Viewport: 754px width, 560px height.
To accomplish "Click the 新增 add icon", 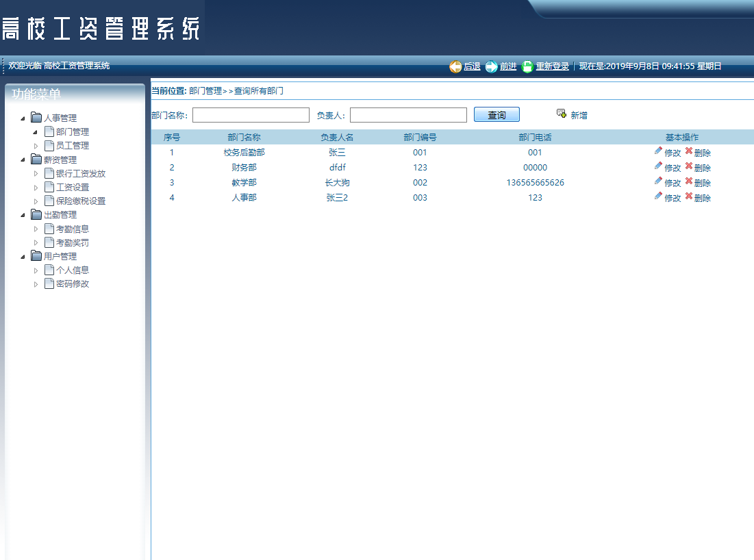I will [561, 113].
